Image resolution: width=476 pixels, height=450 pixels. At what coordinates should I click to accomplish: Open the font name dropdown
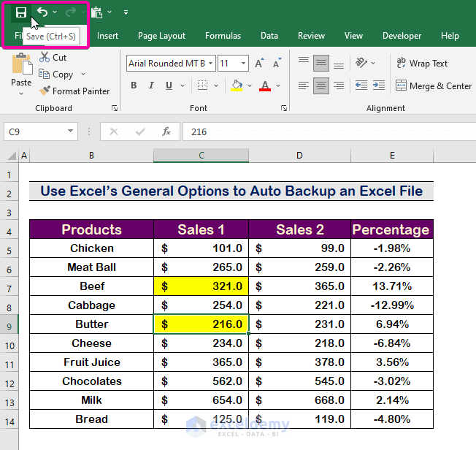pos(210,64)
